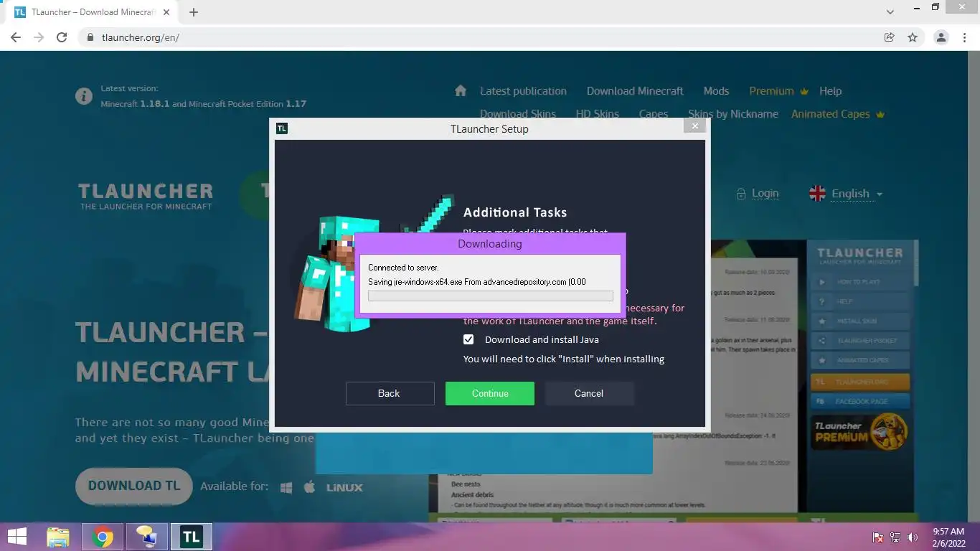Open the Help menu item
The width and height of the screenshot is (980, 551).
pos(830,91)
